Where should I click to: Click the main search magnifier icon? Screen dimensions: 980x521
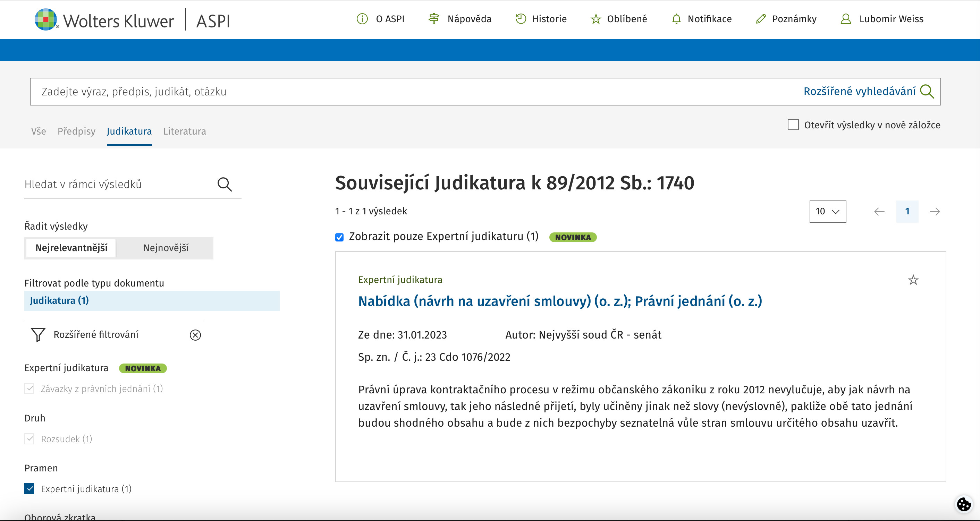tap(926, 92)
